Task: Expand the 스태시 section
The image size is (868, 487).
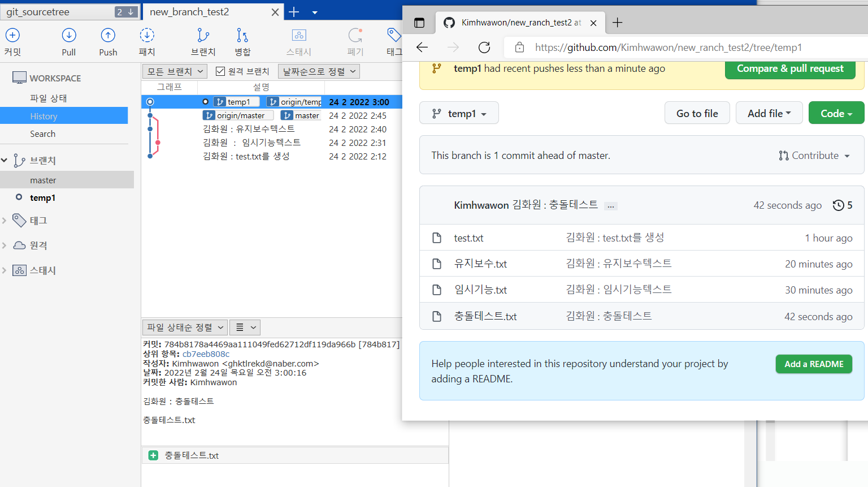Action: click(x=5, y=270)
